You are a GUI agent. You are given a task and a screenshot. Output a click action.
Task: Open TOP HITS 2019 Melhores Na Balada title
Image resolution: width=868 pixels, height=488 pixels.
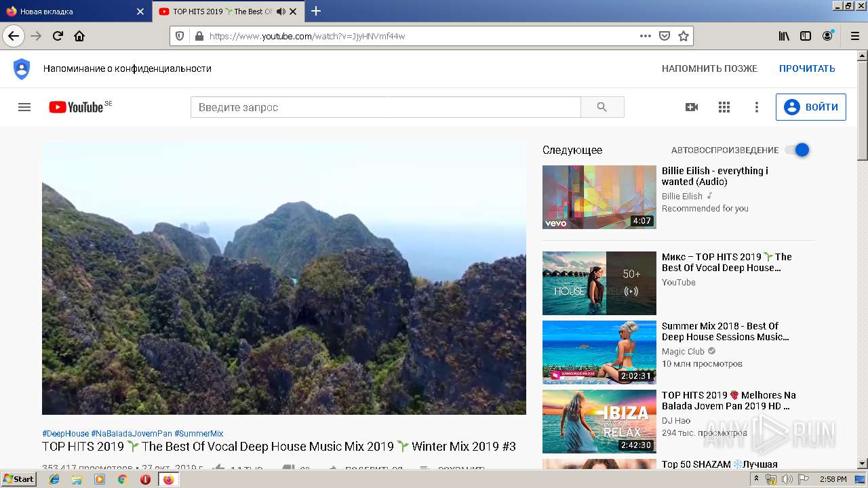click(729, 401)
